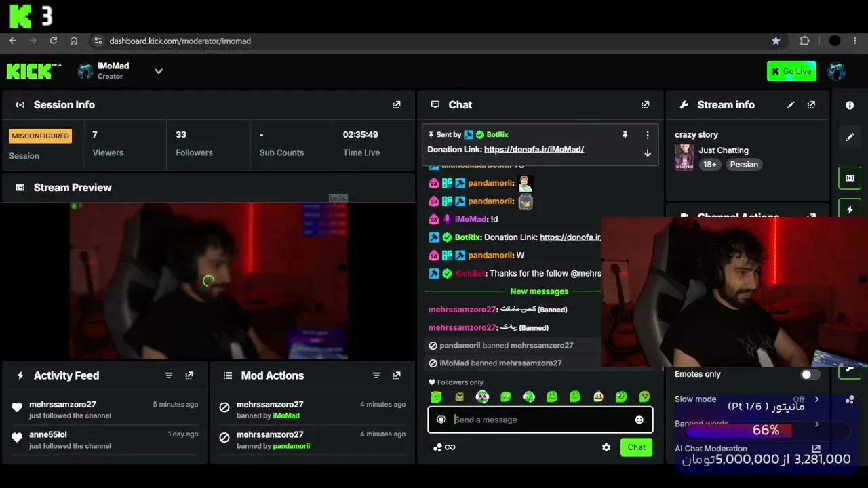Click the MISCONFIGURED session badge

40,136
